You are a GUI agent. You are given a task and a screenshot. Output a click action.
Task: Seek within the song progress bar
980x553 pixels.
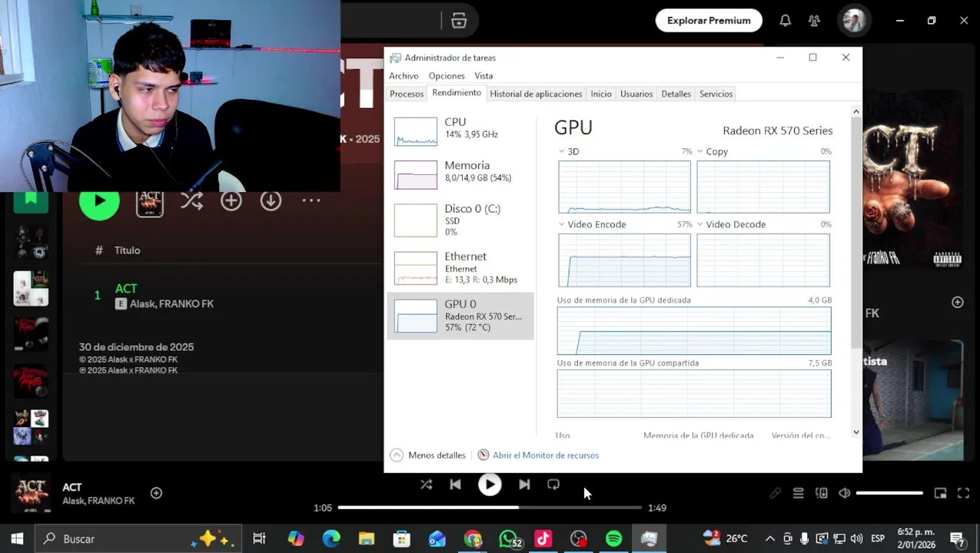pyautogui.click(x=490, y=508)
